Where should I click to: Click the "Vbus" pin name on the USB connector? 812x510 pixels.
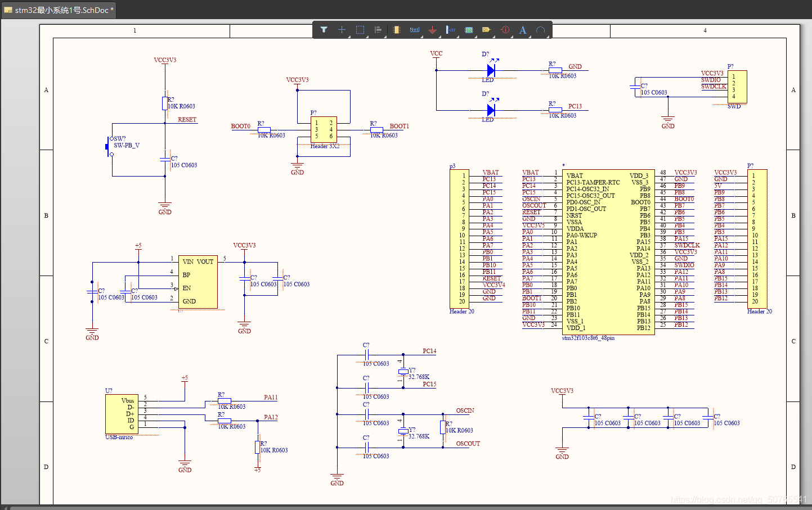(128, 400)
